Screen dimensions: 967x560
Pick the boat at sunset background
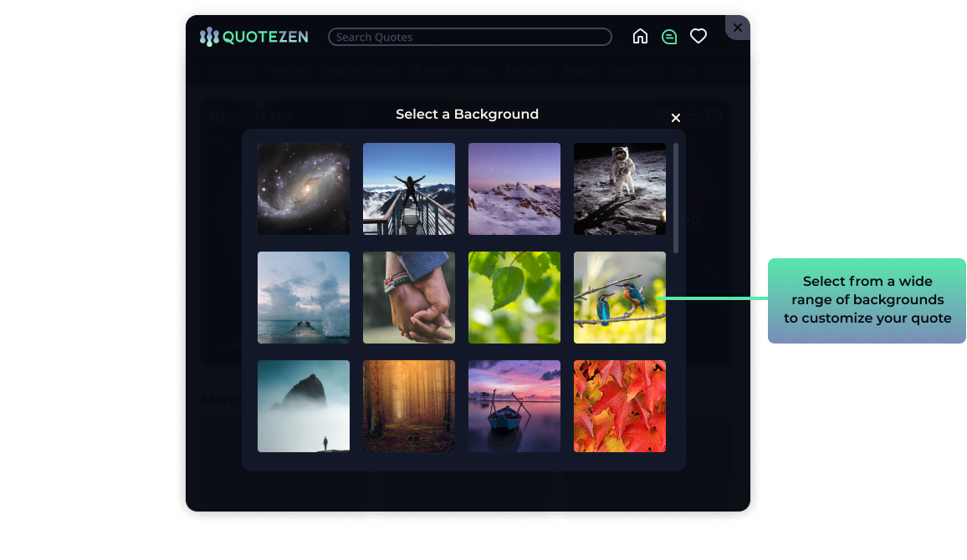(x=514, y=406)
